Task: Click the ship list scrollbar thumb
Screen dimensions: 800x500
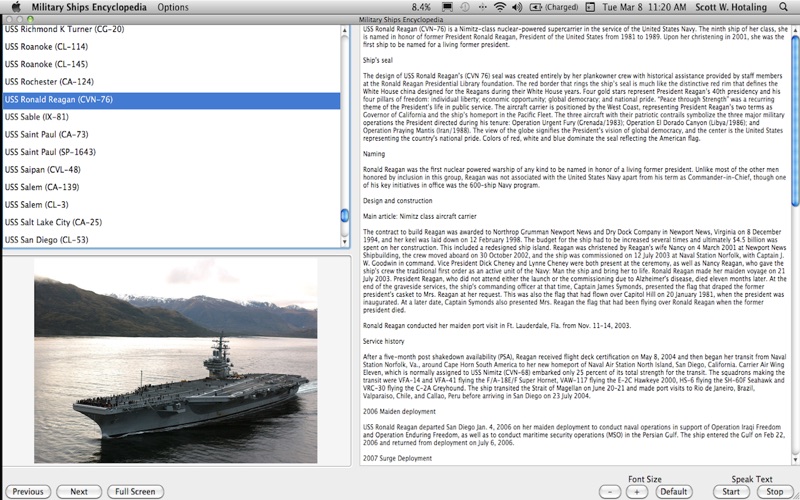Action: click(x=344, y=215)
